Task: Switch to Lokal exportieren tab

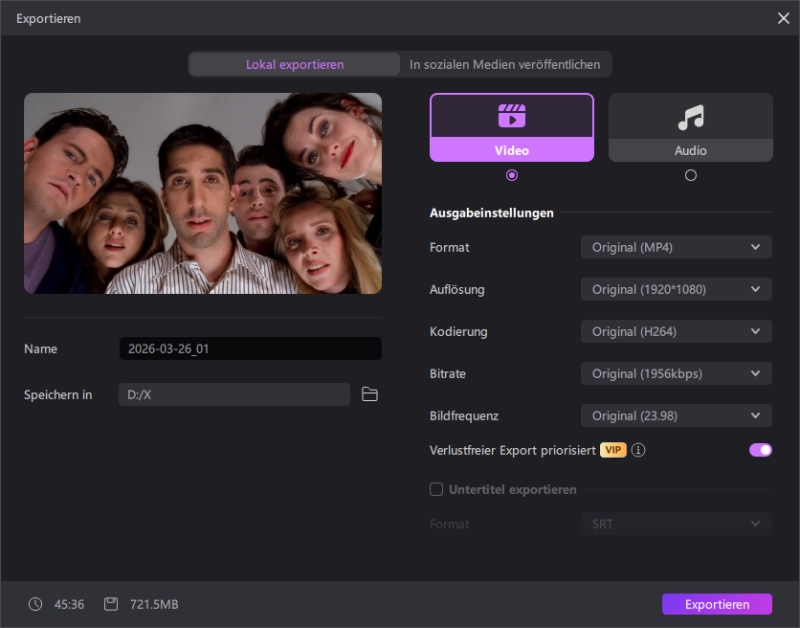Action: pos(295,64)
